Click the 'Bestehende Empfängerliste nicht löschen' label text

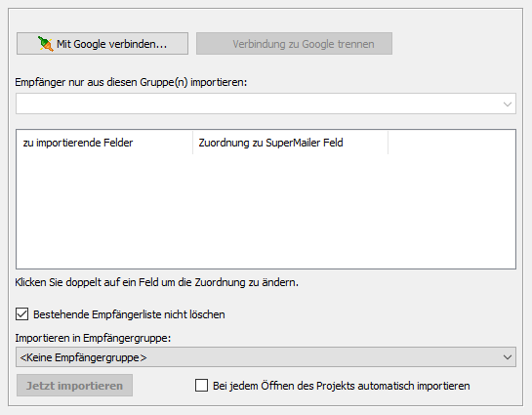[x=129, y=314]
